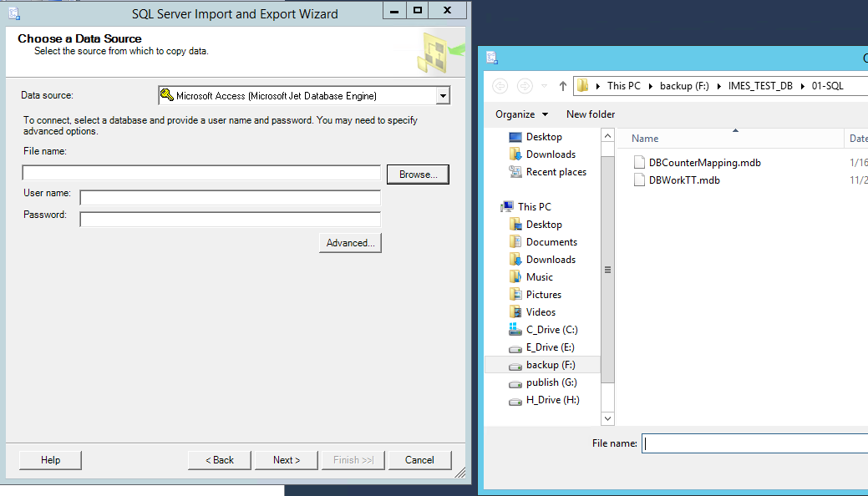Select Desktop under This PC
This screenshot has height=496, width=868.
click(x=544, y=224)
